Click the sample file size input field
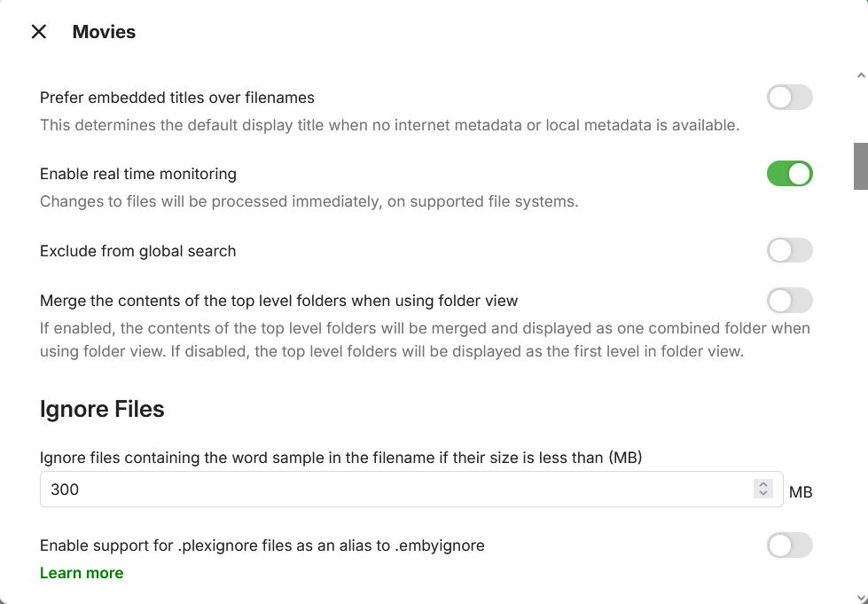The image size is (868, 604). tap(390, 490)
